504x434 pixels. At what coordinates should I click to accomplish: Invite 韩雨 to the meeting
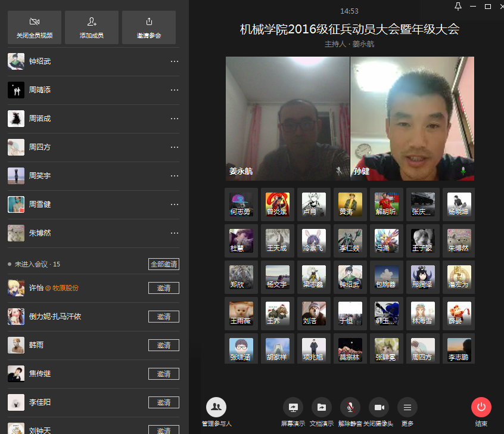tap(164, 345)
